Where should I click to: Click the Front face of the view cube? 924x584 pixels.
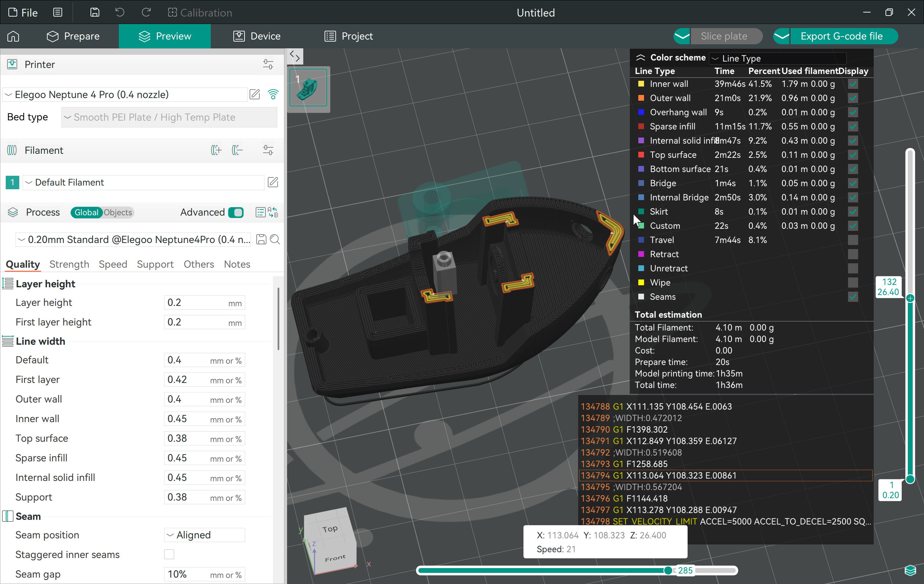pos(335,558)
